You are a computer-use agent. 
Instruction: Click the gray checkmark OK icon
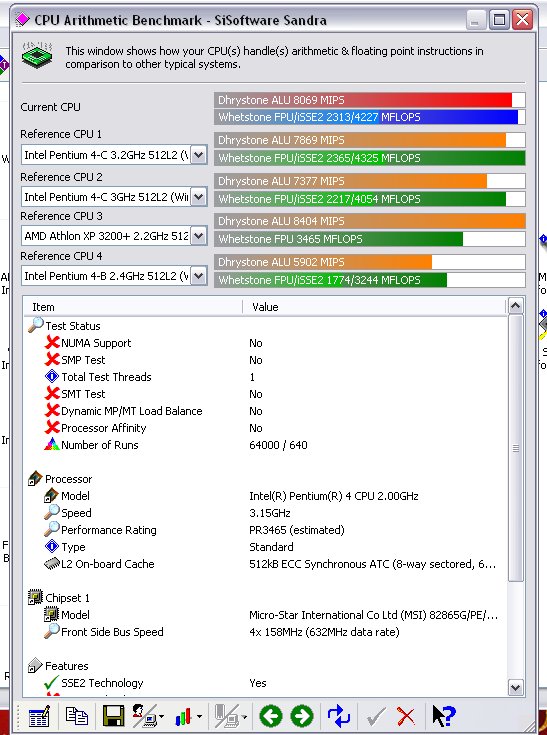(x=376, y=716)
